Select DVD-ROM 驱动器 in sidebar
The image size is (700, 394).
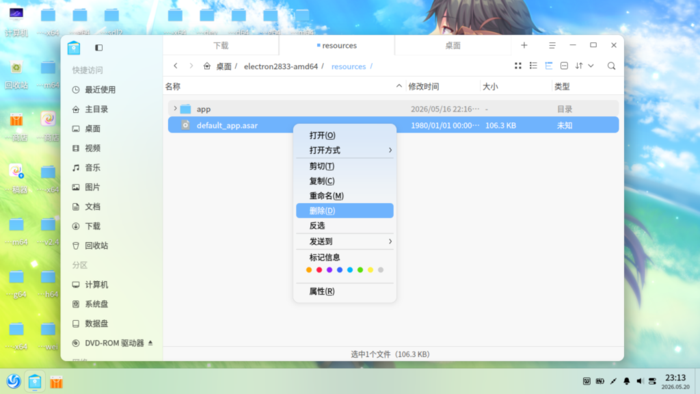pyautogui.click(x=112, y=343)
